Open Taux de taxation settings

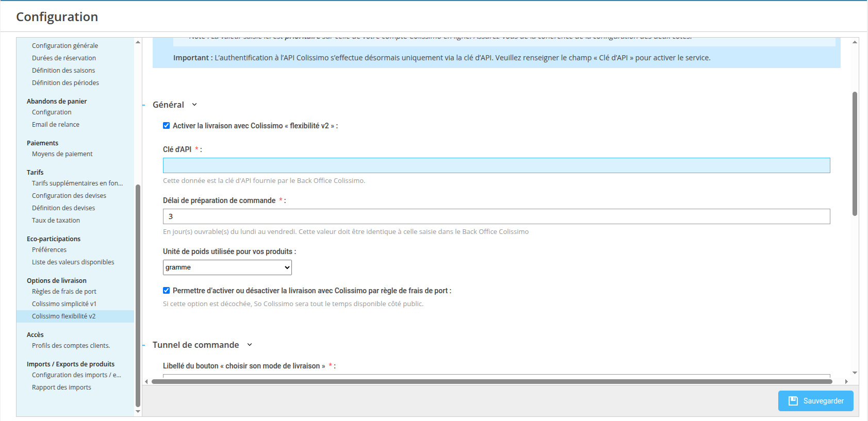pos(56,221)
